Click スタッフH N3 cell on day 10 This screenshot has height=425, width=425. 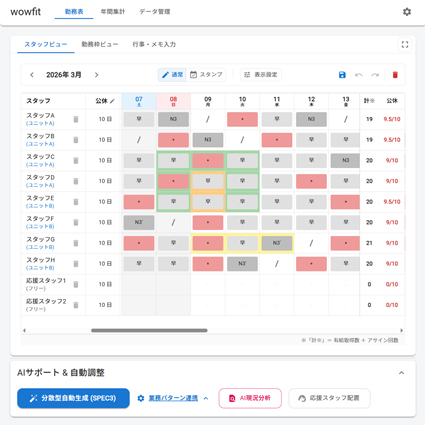point(242,264)
